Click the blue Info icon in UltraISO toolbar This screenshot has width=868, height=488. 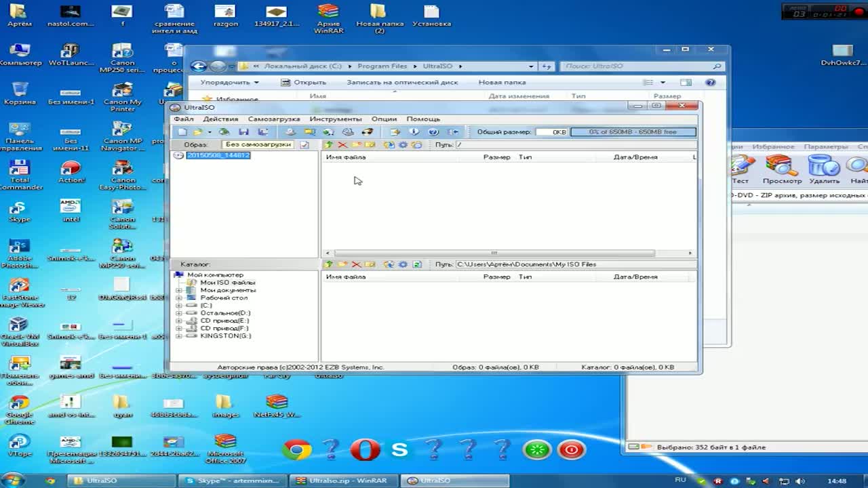click(x=414, y=132)
